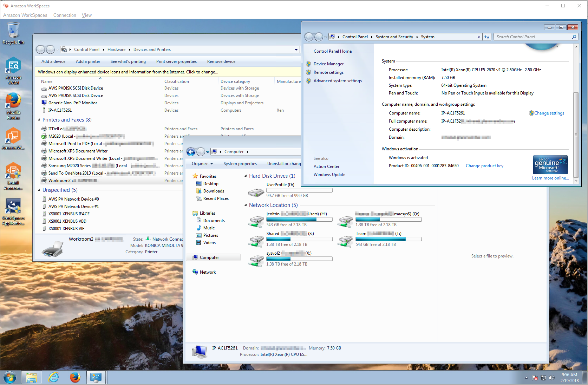This screenshot has height=385, width=588.
Task: Click the enhanced device icons information bar
Action: click(x=168, y=72)
